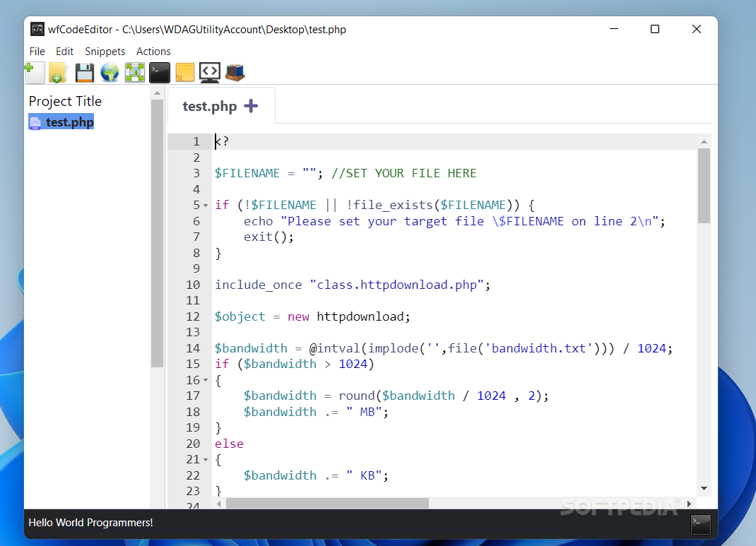Open the Actions menu
This screenshot has width=756, height=546.
153,51
